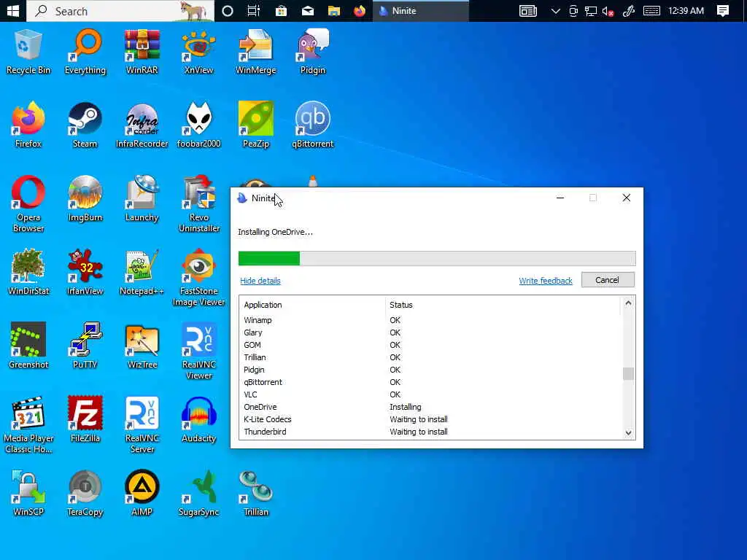Select the Glary row in list

pos(430,332)
